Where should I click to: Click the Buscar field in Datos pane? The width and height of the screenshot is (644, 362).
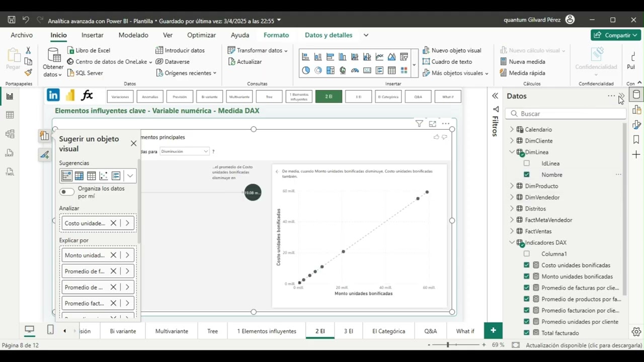[x=566, y=114]
